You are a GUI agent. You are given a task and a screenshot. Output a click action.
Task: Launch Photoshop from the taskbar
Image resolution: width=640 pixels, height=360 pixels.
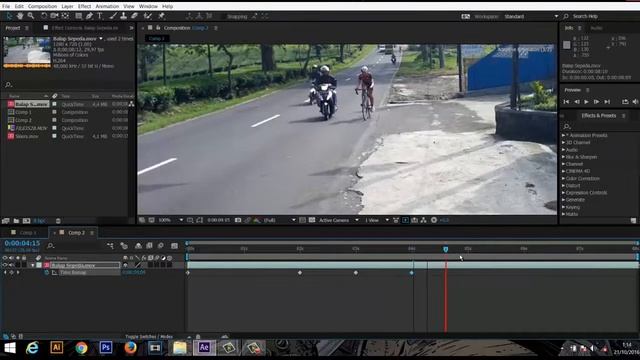point(106,348)
